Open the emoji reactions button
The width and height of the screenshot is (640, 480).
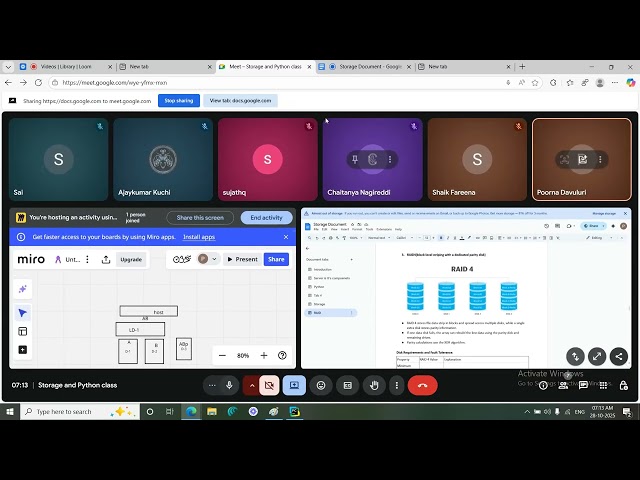tap(321, 385)
